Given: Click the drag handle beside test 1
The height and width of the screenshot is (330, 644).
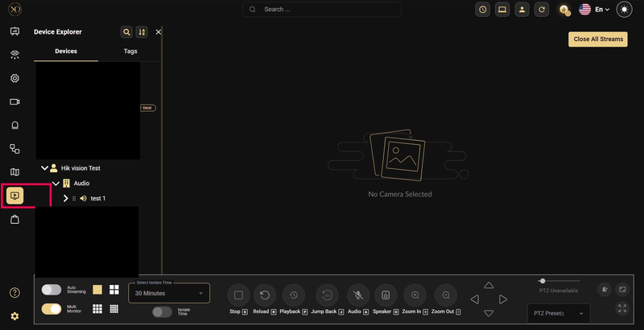Looking at the screenshot, I should point(74,198).
